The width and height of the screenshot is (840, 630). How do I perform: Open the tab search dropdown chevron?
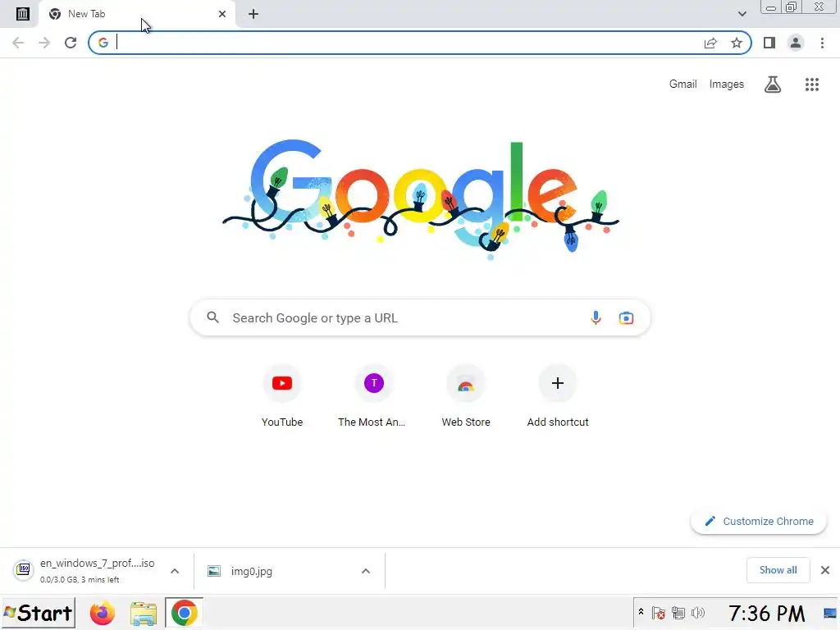(742, 14)
